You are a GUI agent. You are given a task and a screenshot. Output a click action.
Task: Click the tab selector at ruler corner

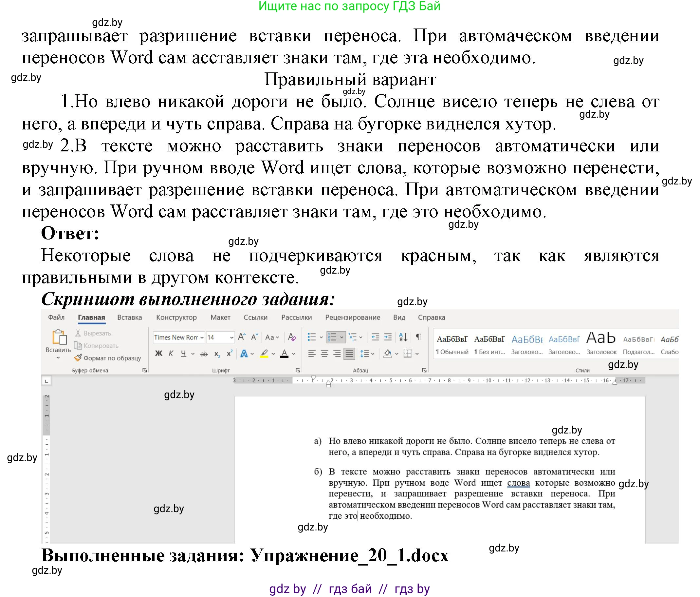click(x=46, y=381)
